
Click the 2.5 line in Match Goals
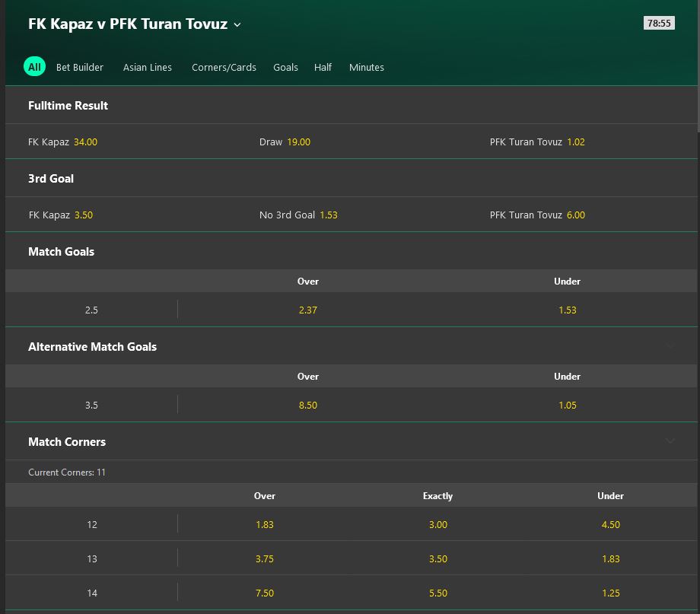91,310
